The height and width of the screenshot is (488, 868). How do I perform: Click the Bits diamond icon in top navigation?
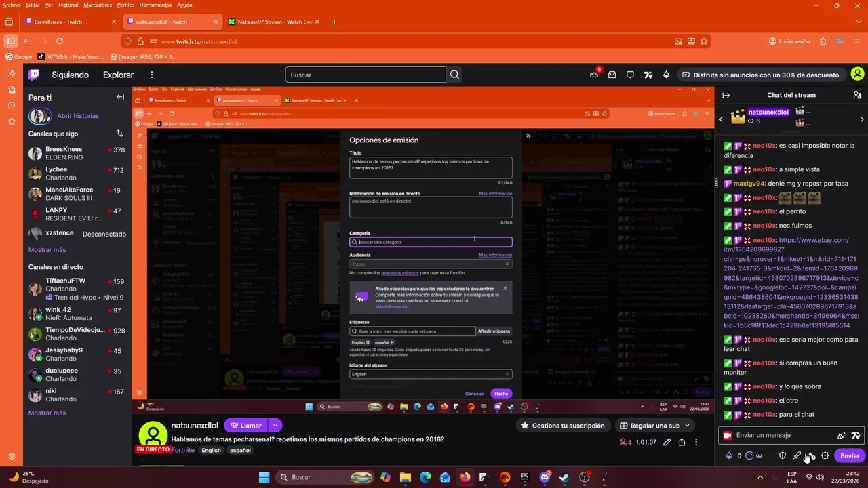pos(666,75)
